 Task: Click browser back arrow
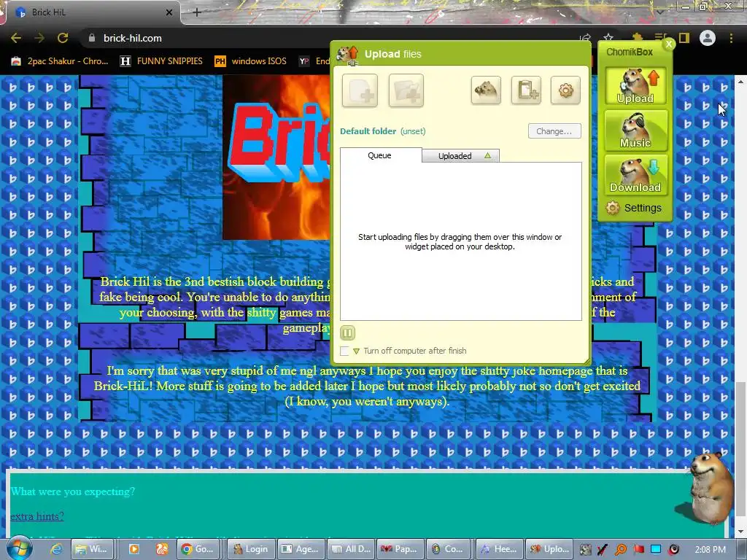pos(16,38)
